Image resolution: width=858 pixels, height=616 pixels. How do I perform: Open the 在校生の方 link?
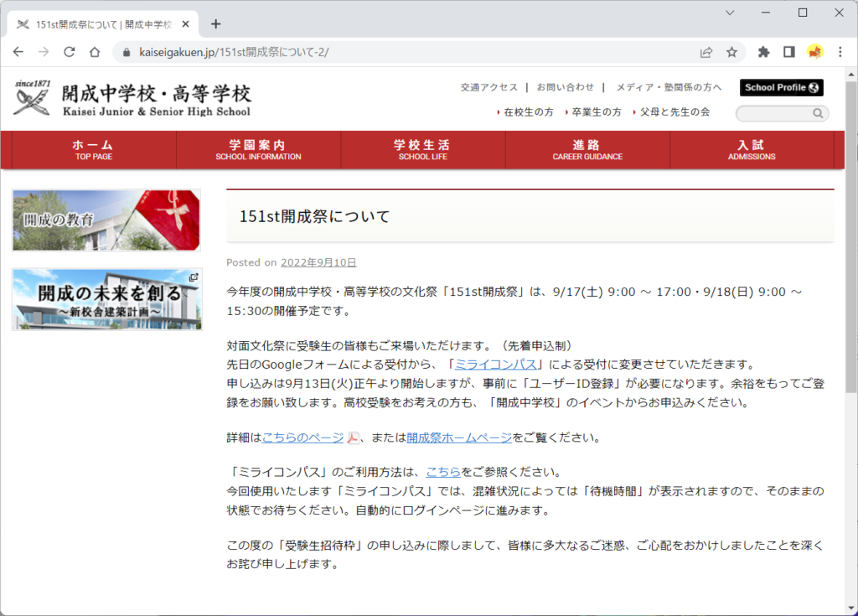[x=528, y=112]
